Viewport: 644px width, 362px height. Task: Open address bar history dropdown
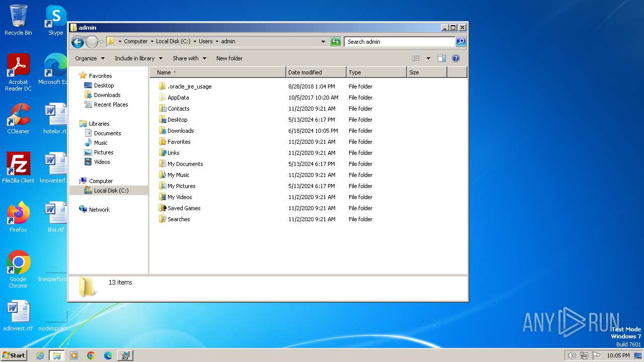click(x=323, y=42)
